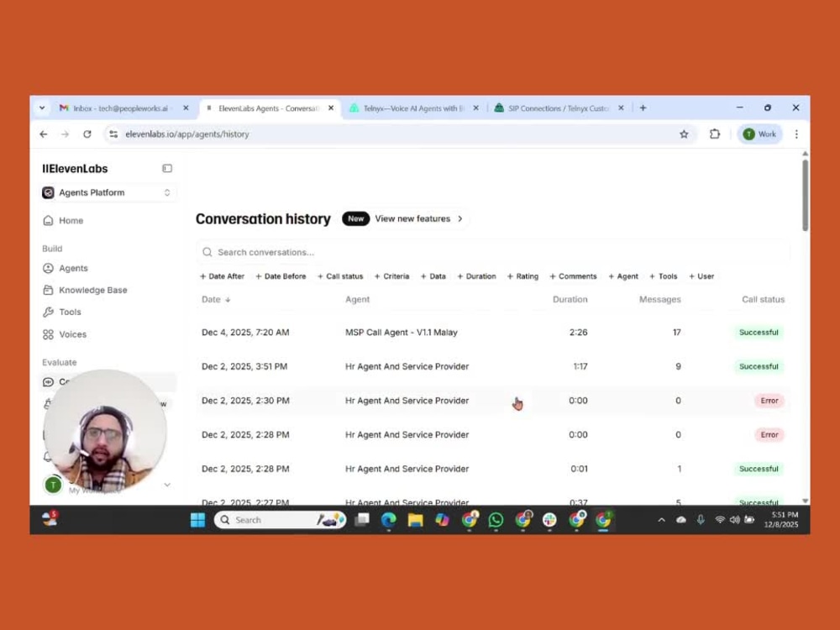This screenshot has height=630, width=840.
Task: Open Slack from taskbar
Action: (549, 520)
